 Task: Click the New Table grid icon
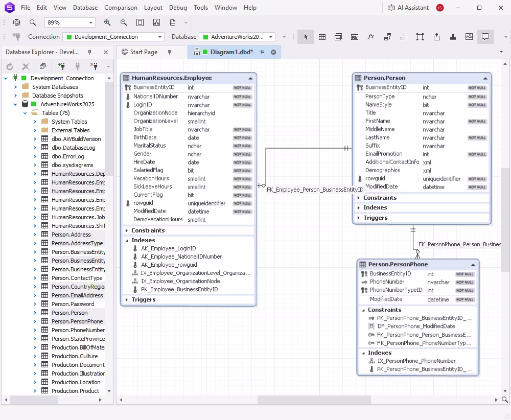322,37
